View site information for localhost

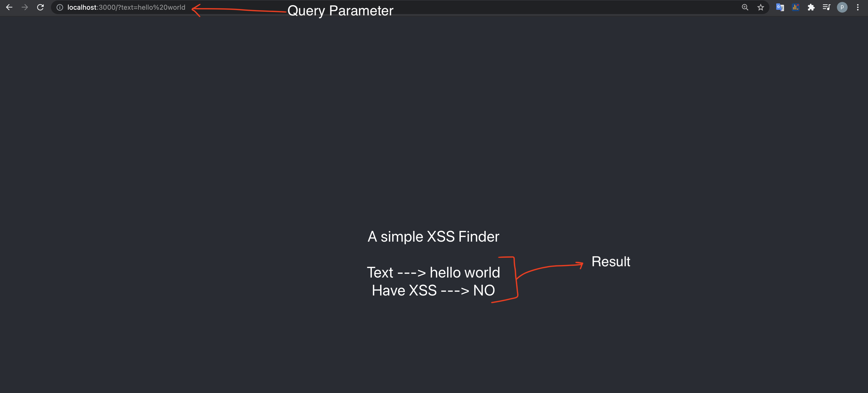coord(60,8)
